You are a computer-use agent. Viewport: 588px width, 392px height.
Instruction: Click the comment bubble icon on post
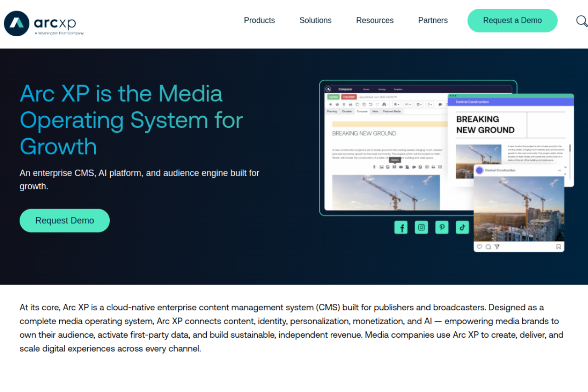488,247
